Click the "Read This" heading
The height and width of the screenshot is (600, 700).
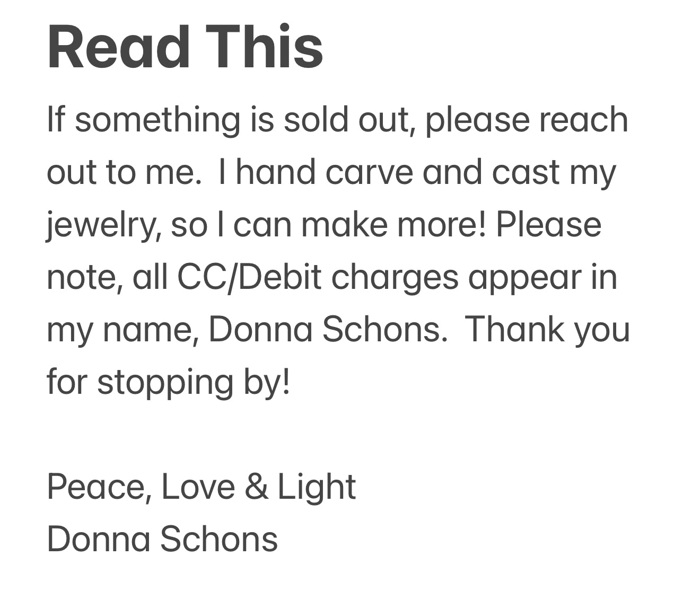coord(185,47)
